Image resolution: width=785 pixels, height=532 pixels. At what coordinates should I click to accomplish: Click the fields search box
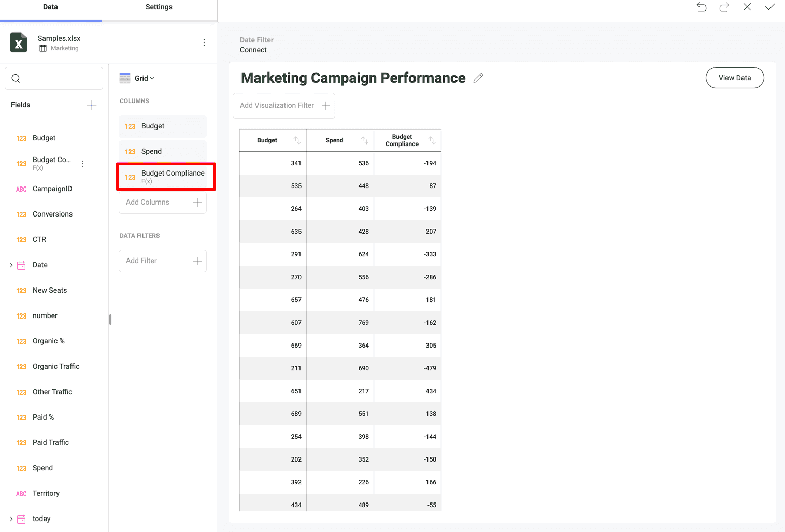54,78
